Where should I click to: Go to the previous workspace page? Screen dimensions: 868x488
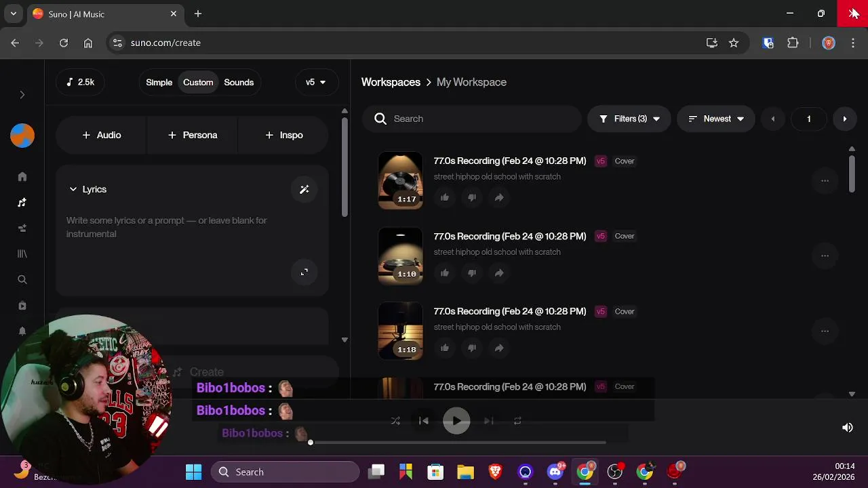coord(772,119)
